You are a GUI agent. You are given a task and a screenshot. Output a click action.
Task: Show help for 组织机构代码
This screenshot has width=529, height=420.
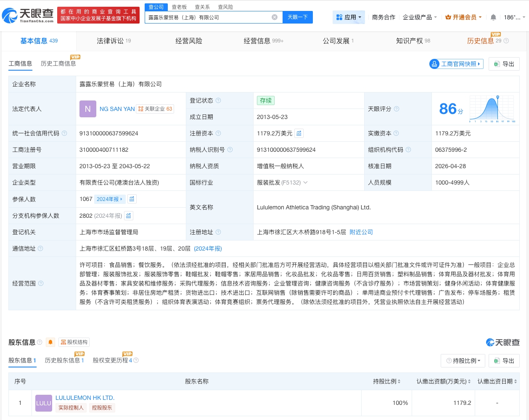408,150
